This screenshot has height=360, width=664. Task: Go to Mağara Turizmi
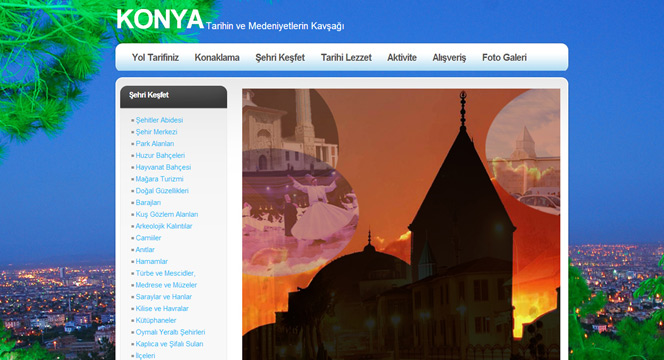[x=159, y=179]
